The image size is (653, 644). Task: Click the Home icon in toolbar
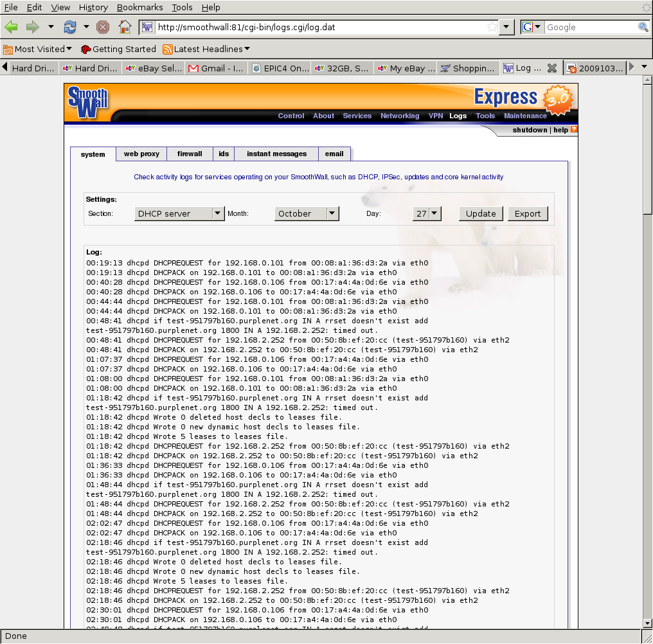click(x=125, y=27)
